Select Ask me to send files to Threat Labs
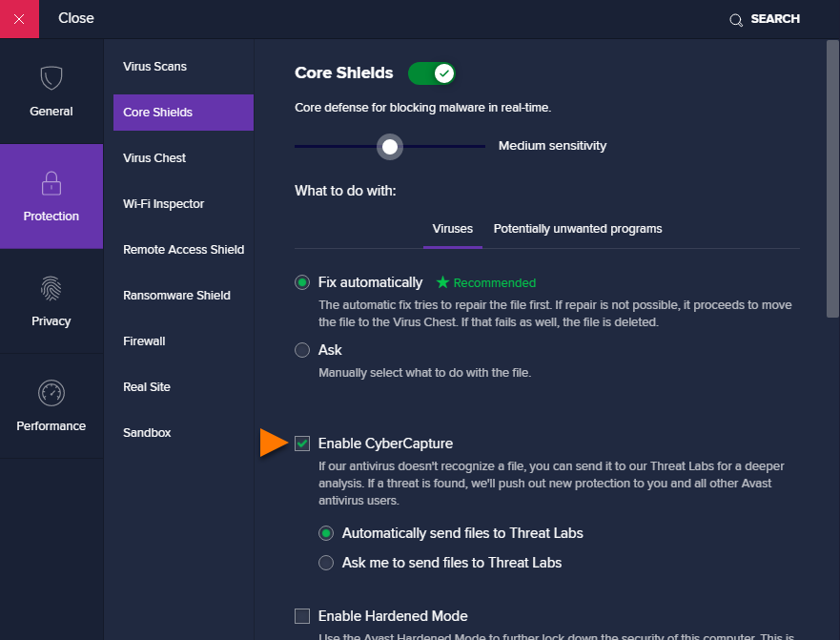Viewport: 840px width, 640px height. 326,563
